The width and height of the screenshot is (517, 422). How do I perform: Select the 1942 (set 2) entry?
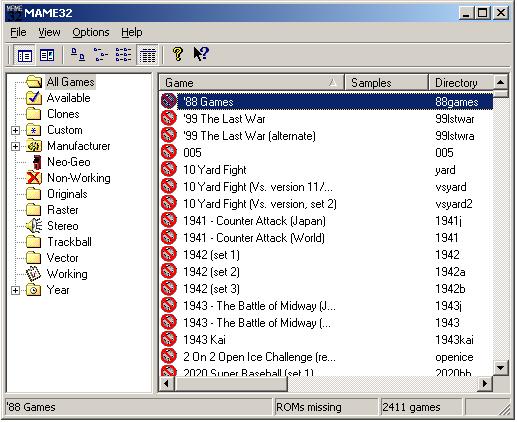point(327,272)
